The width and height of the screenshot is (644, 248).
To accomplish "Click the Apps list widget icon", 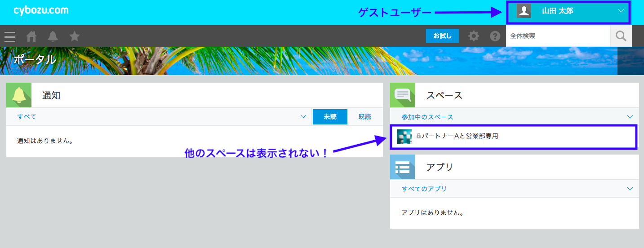I will tap(403, 167).
